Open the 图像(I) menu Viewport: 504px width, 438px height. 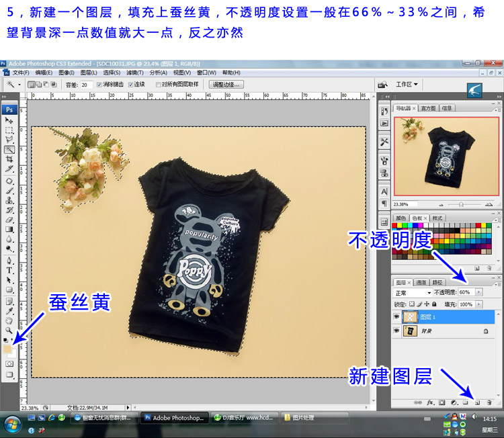coord(67,73)
